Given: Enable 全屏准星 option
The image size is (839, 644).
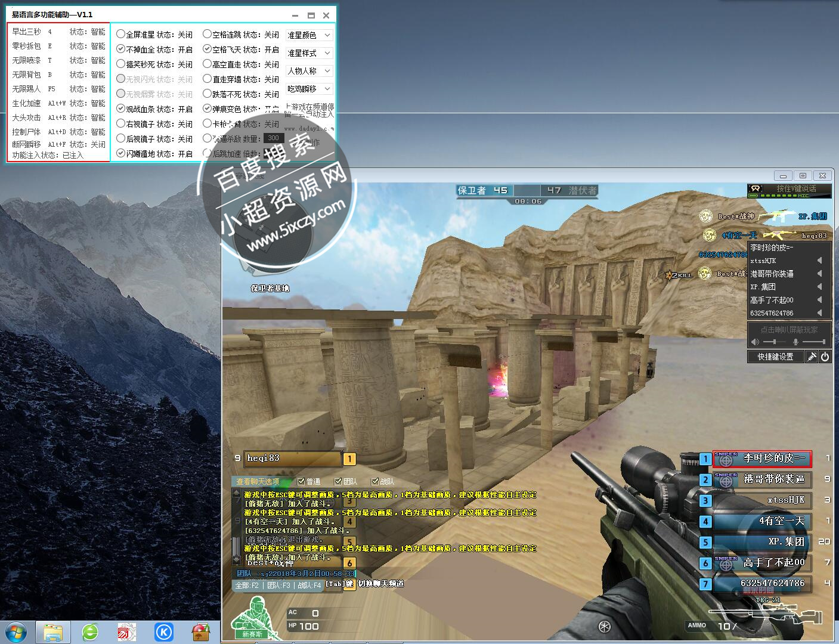Looking at the screenshot, I should [120, 35].
